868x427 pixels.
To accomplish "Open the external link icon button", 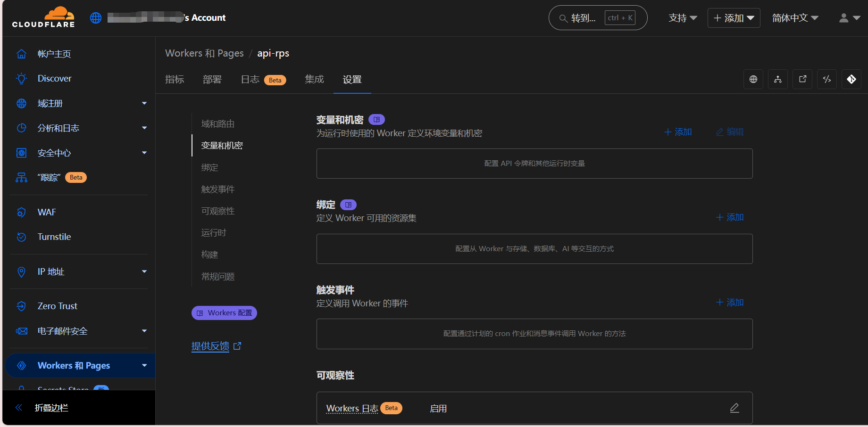I will point(802,79).
